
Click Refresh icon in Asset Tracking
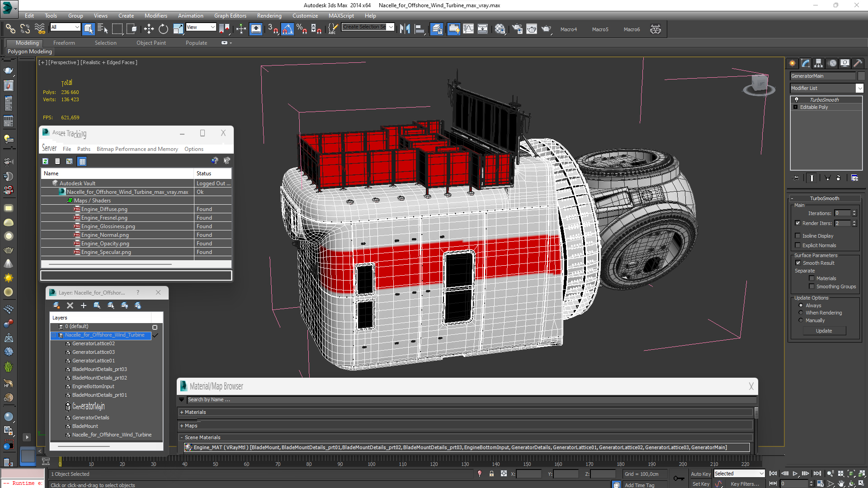click(45, 161)
